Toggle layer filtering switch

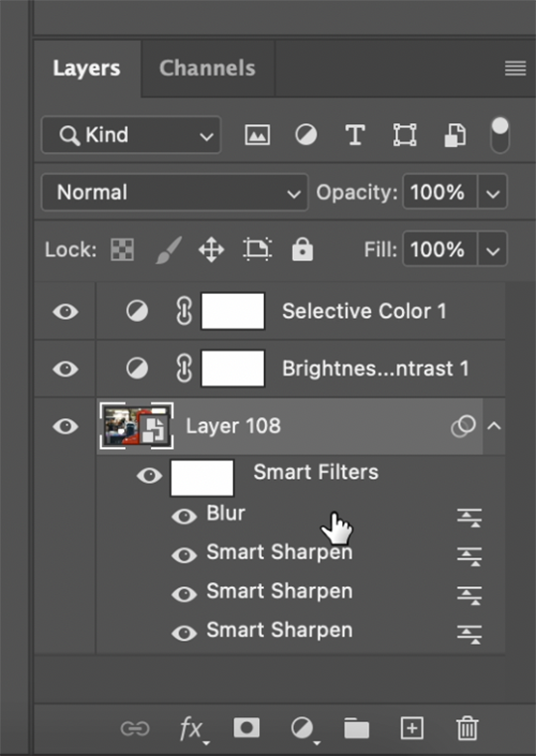500,135
